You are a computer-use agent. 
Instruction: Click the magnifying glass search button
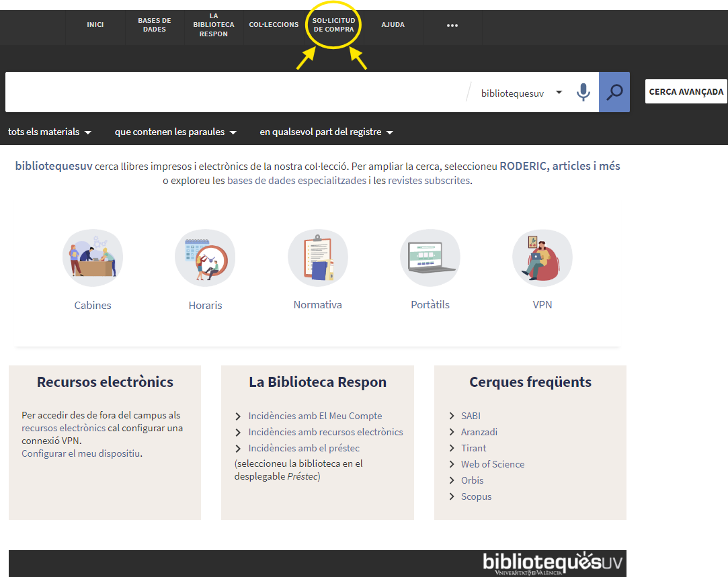(x=614, y=92)
